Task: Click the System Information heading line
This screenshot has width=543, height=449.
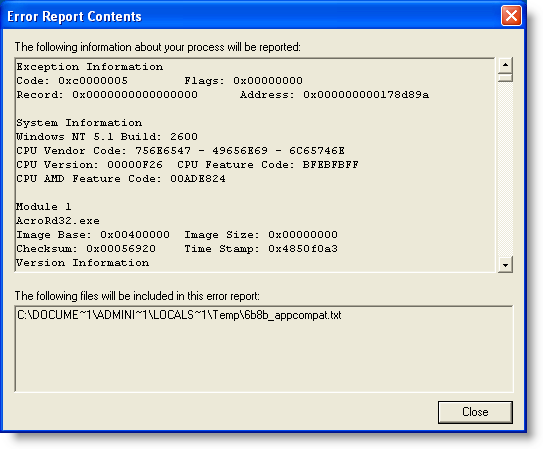Action: (79, 123)
